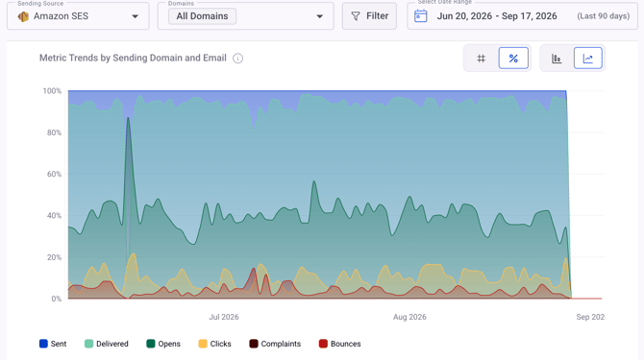
Task: Click the Metric Trends by Sending Domain title
Action: (133, 58)
